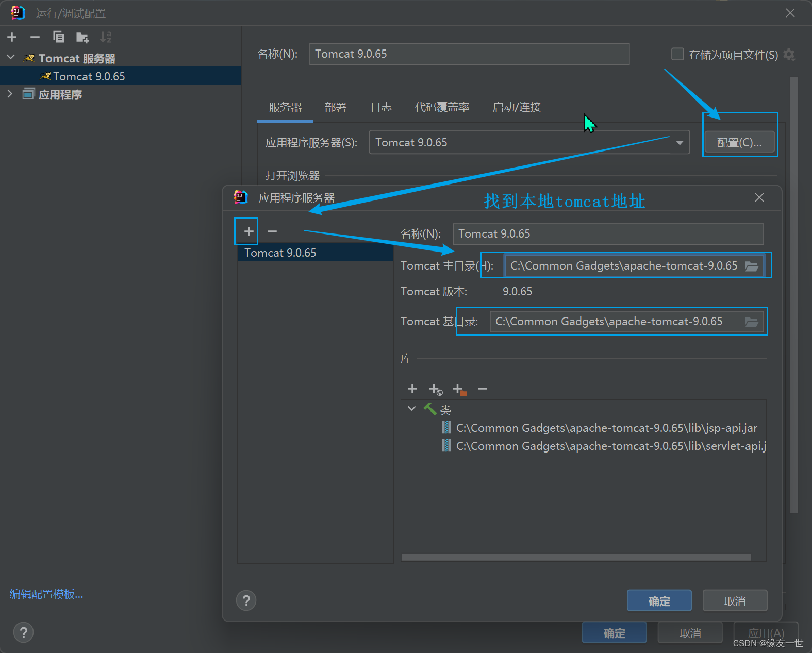Click the vertical scrollbar of configuration panel

tap(794, 295)
